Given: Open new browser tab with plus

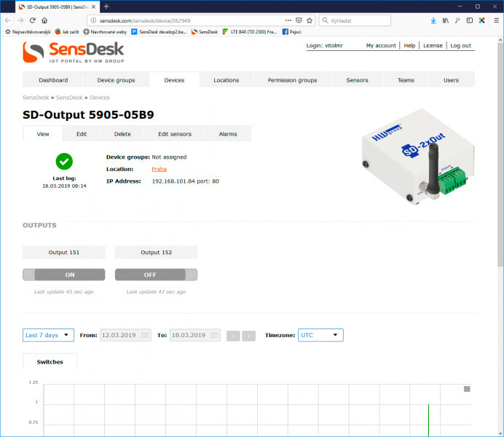Looking at the screenshot, I should [106, 7].
